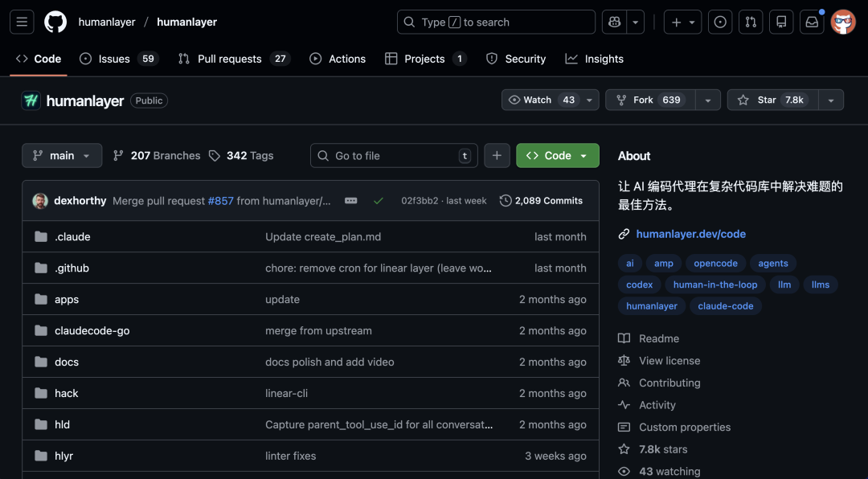View 207 Branches link
Screen dimensions: 868x479
pyautogui.click(x=157, y=156)
